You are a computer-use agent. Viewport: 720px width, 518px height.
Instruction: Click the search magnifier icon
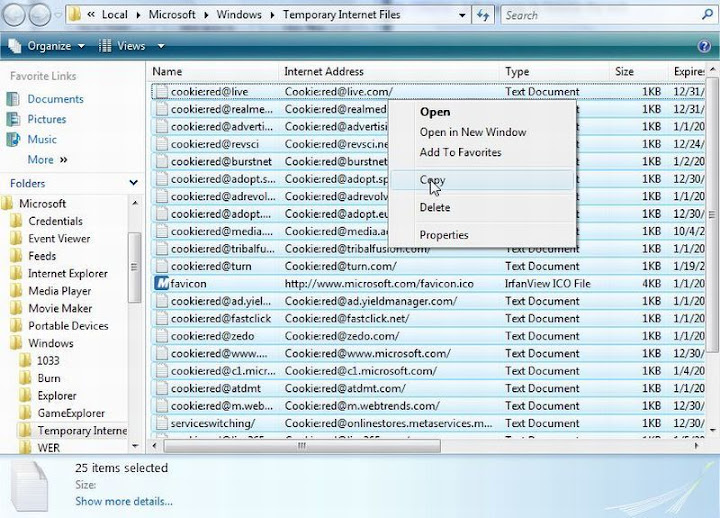(707, 15)
